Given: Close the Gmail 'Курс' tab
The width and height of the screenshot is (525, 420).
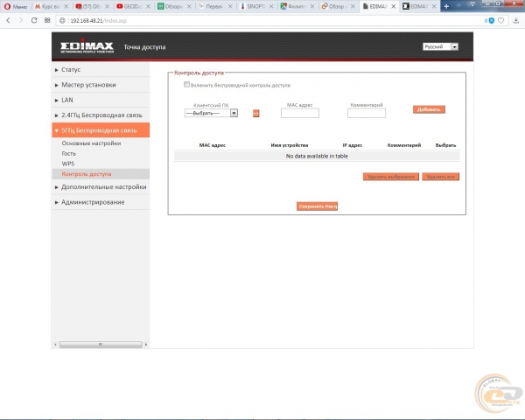Looking at the screenshot, I should click(66, 6).
